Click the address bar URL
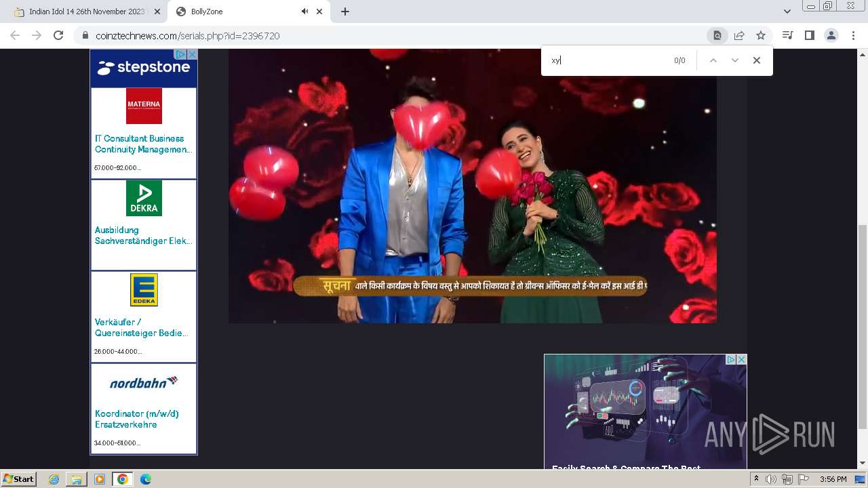Viewport: 868px width, 488px height. (188, 36)
